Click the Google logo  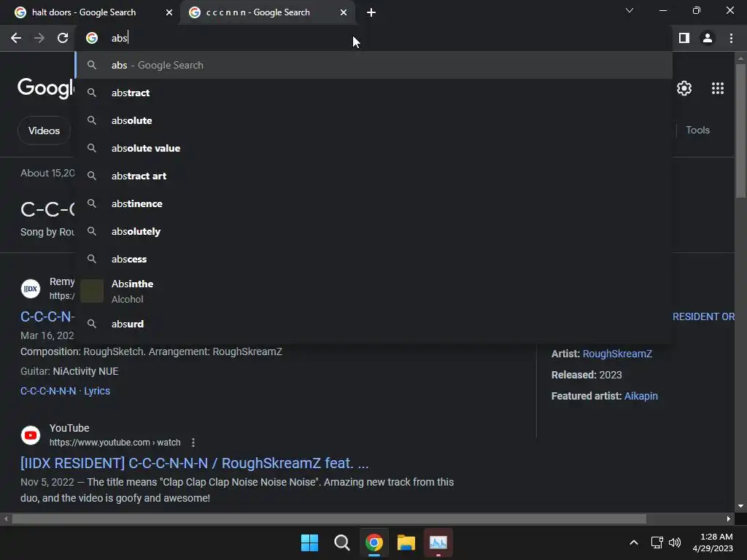(46, 88)
